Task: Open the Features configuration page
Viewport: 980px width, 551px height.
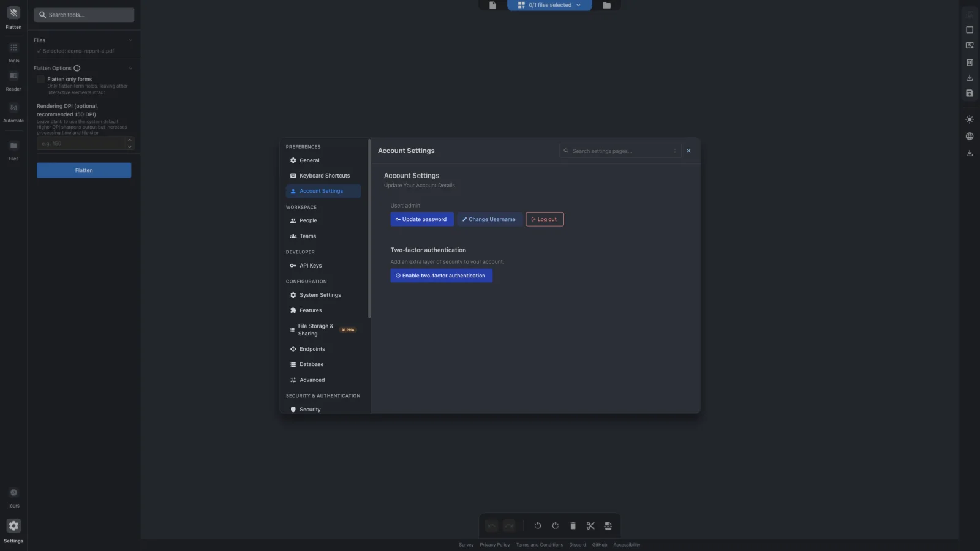Action: click(323, 310)
